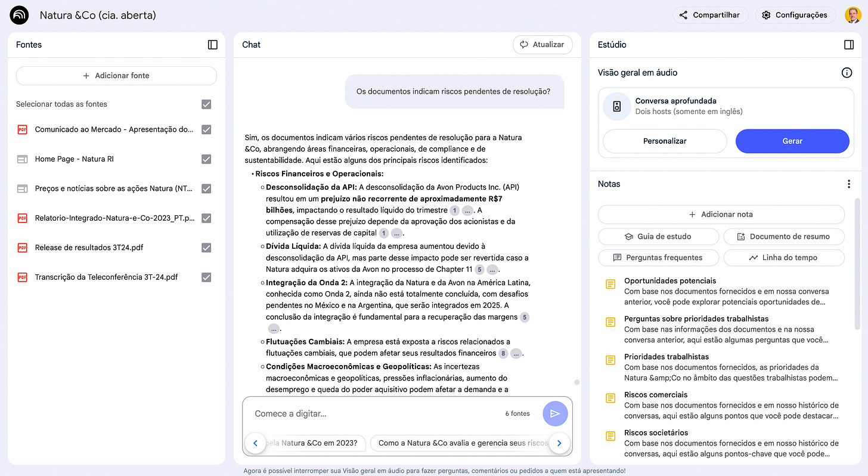Open Configurações
The height and width of the screenshot is (476, 868).
795,15
